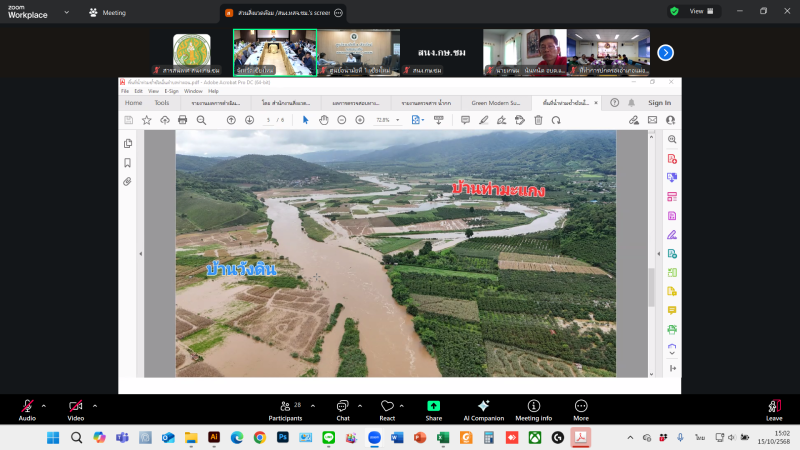Click the Sign In link
Viewport: 800px width, 450px height.
[659, 103]
